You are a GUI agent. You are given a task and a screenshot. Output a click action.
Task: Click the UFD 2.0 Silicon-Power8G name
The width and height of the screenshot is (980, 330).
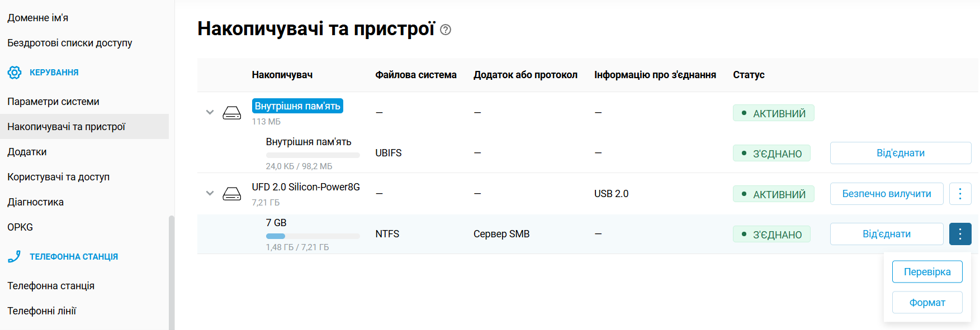pyautogui.click(x=306, y=187)
